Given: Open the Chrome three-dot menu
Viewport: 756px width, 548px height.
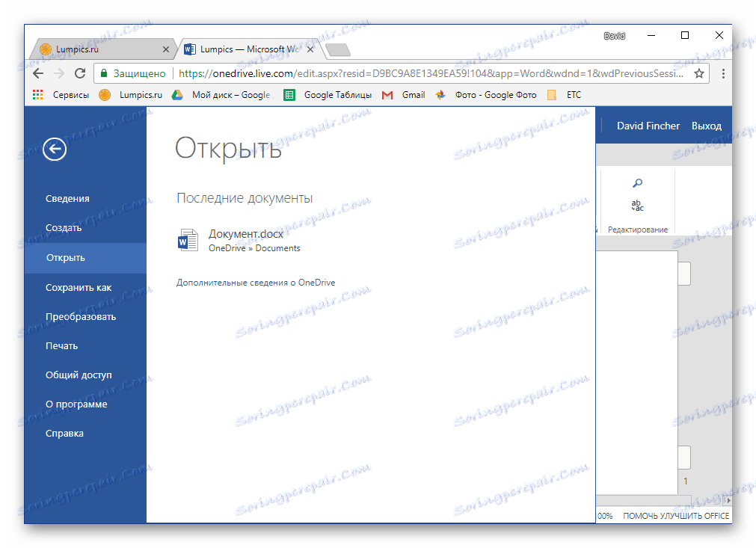Looking at the screenshot, I should (x=723, y=73).
